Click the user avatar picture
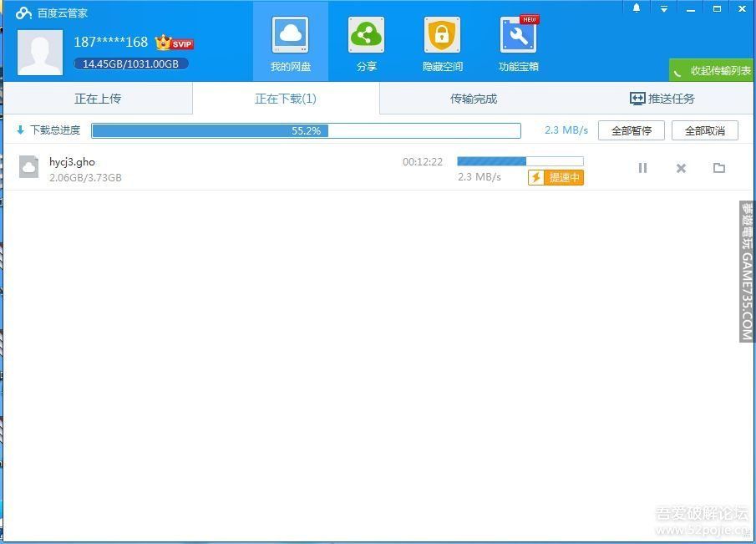 (40, 52)
